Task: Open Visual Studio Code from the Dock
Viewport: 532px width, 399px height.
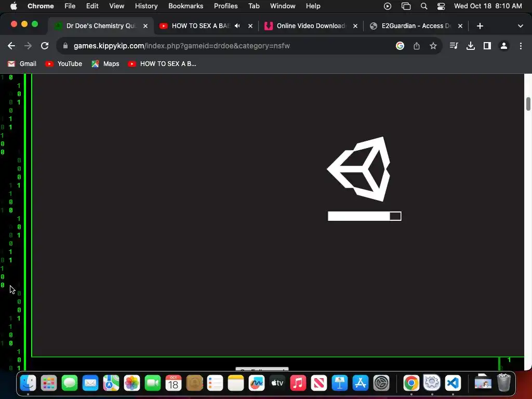Action: pos(453,383)
